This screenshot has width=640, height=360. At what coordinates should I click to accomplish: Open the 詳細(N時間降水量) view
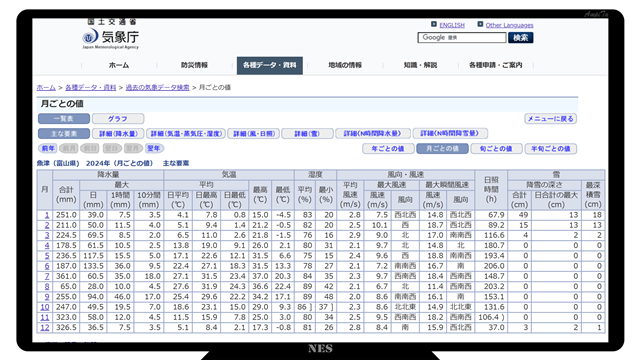coord(372,133)
